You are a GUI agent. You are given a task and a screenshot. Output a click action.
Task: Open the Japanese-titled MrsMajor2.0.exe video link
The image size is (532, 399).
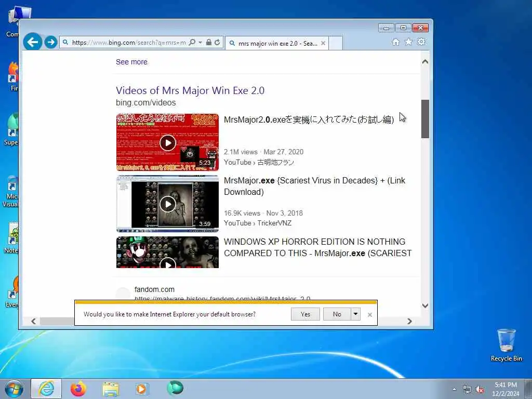[x=309, y=119]
